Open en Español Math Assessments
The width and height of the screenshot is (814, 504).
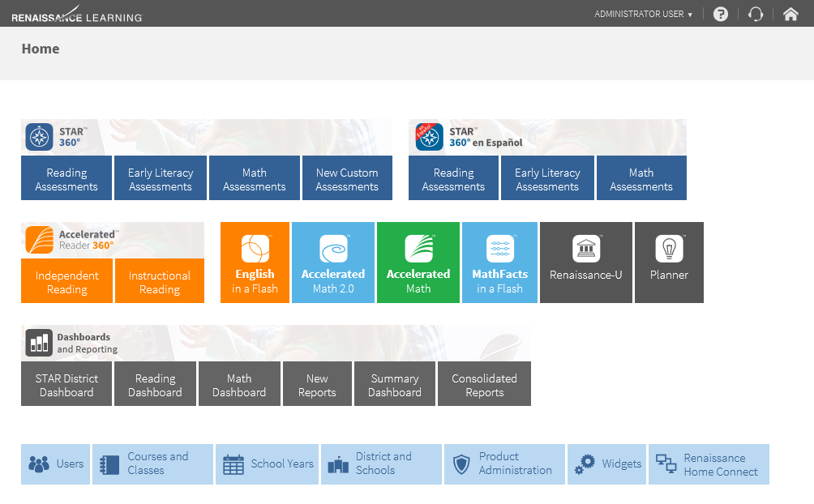[x=641, y=178]
